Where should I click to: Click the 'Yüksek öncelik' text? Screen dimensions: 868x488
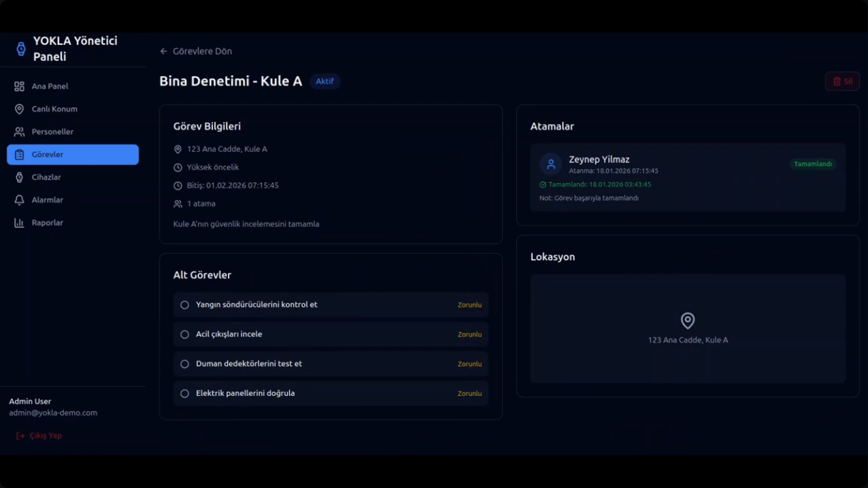point(213,167)
